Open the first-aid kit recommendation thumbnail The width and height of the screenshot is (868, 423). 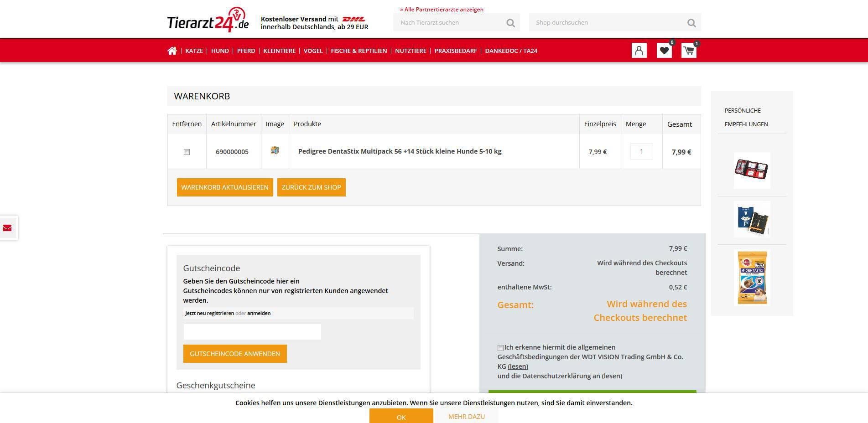click(x=752, y=170)
